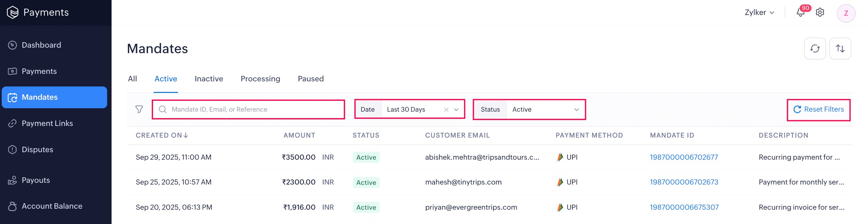The width and height of the screenshot is (868, 224).
Task: Open settings gear icon in header
Action: pyautogui.click(x=820, y=13)
